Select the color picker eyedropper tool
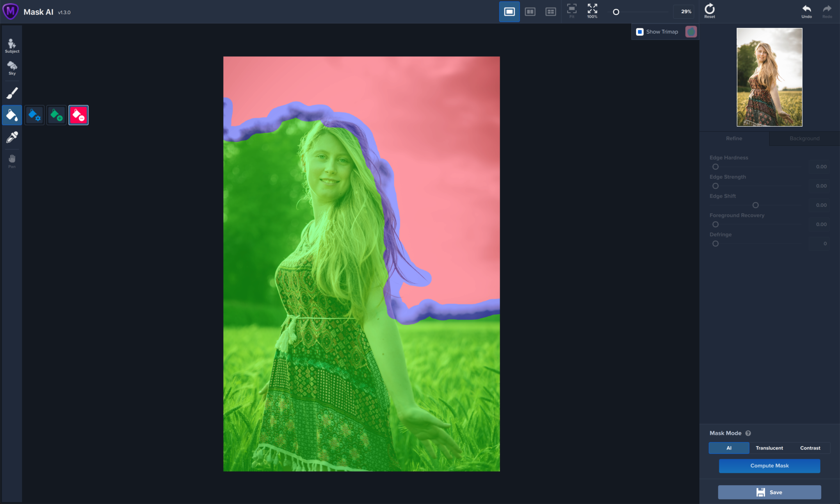This screenshot has width=840, height=504. tap(12, 137)
